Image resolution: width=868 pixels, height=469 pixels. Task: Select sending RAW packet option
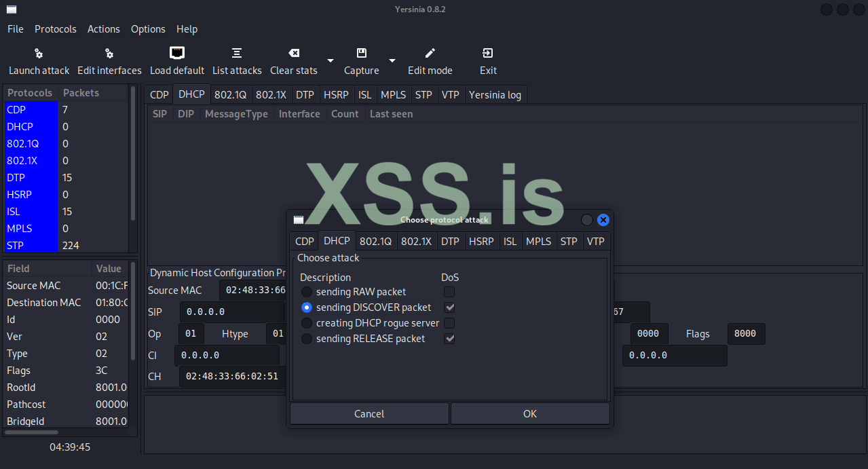pos(354,292)
